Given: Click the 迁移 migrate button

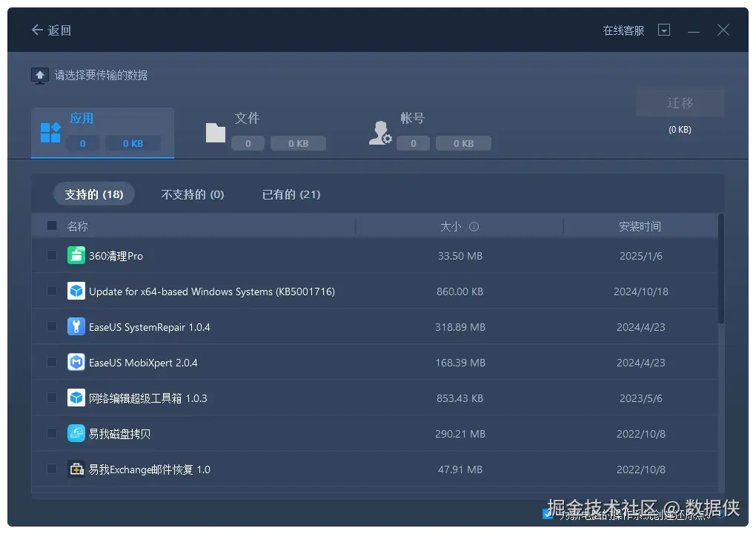Looking at the screenshot, I should point(680,102).
